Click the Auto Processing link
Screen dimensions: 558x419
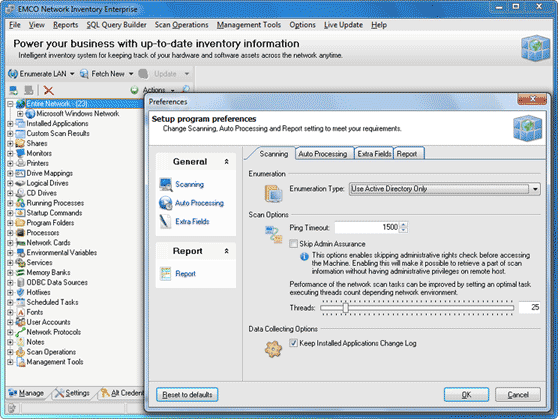point(199,203)
